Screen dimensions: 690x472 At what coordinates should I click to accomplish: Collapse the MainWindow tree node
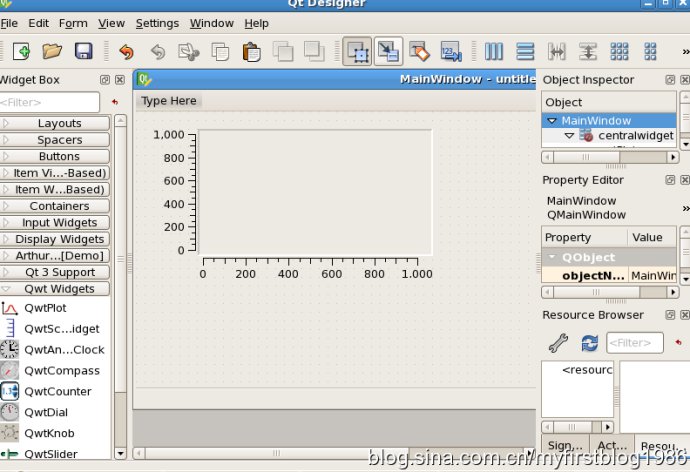pyautogui.click(x=552, y=121)
